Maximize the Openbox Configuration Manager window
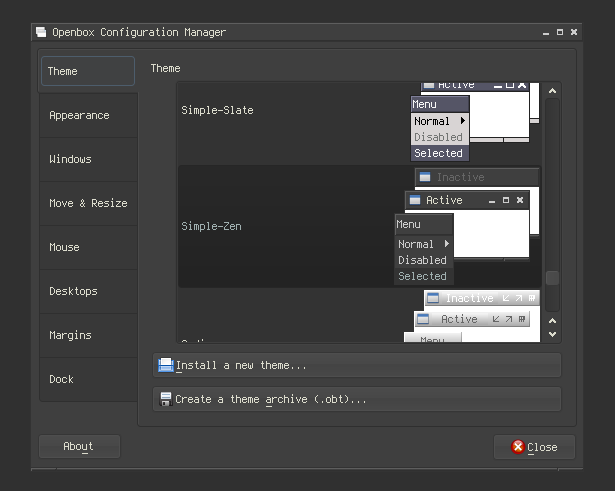Image resolution: width=615 pixels, height=491 pixels. [560, 32]
